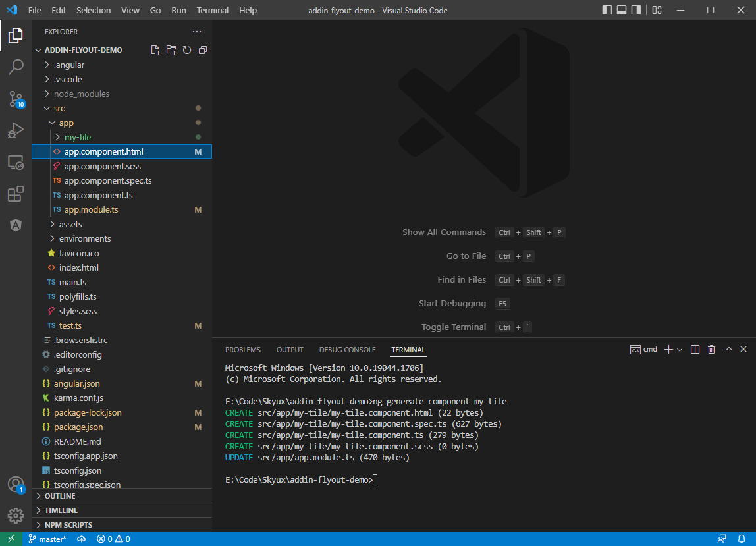
Task: Open the Extensions view
Action: point(15,194)
